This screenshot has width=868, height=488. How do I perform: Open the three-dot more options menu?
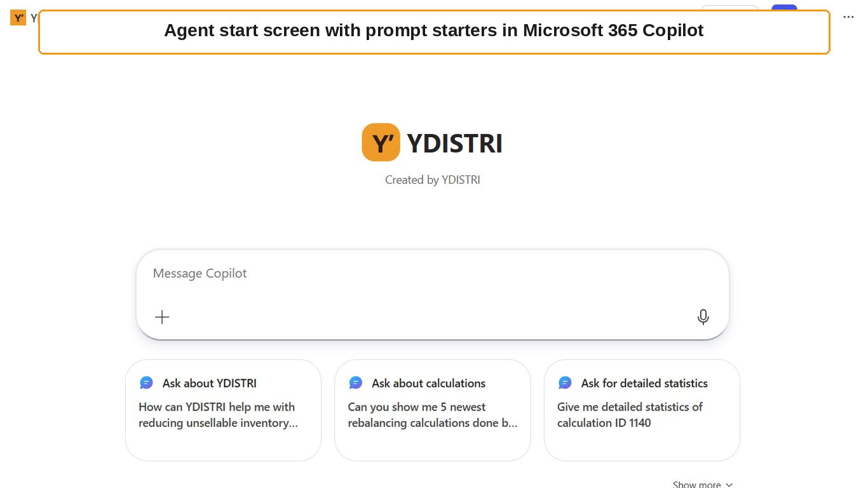click(848, 17)
